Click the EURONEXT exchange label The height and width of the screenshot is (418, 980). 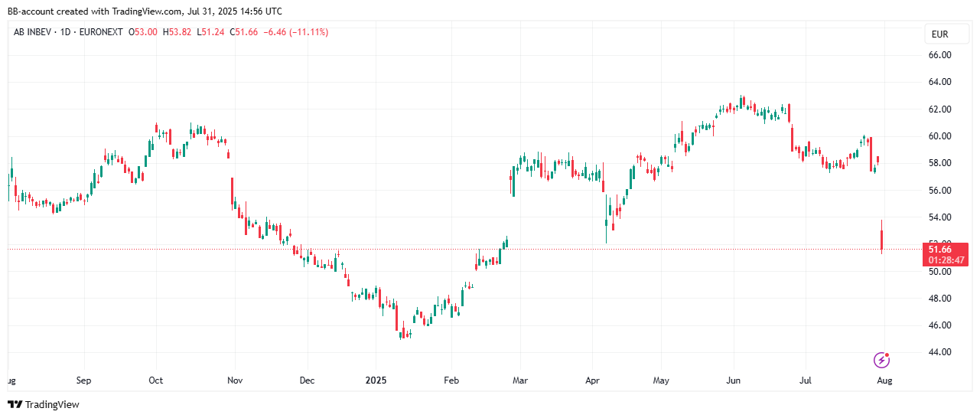pyautogui.click(x=103, y=32)
